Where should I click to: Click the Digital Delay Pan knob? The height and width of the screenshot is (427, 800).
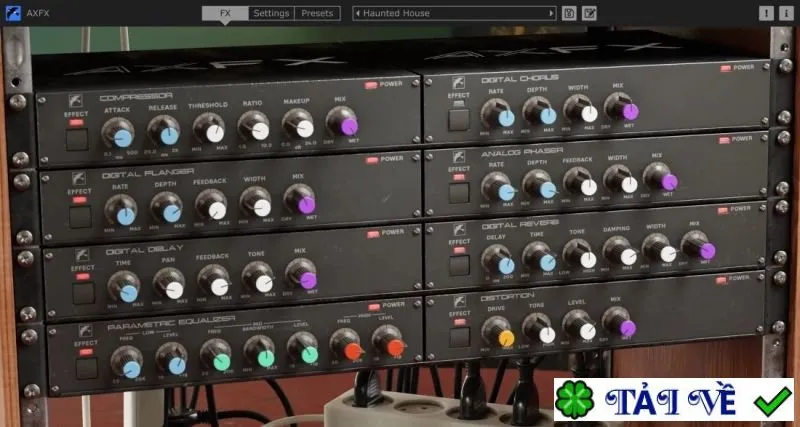click(x=169, y=284)
